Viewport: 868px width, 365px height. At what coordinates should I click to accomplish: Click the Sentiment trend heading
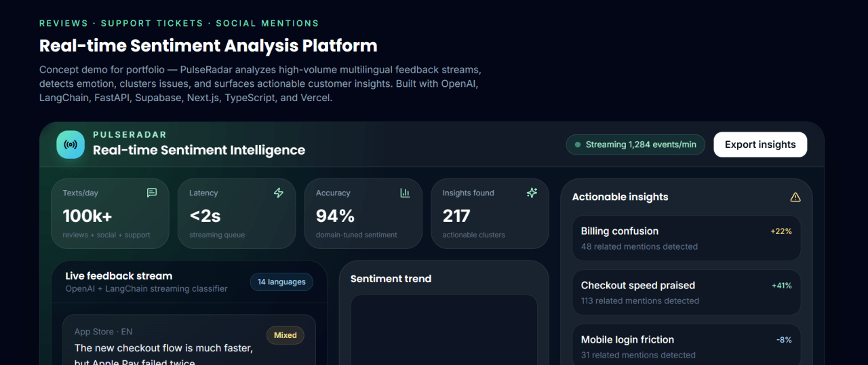click(x=391, y=279)
